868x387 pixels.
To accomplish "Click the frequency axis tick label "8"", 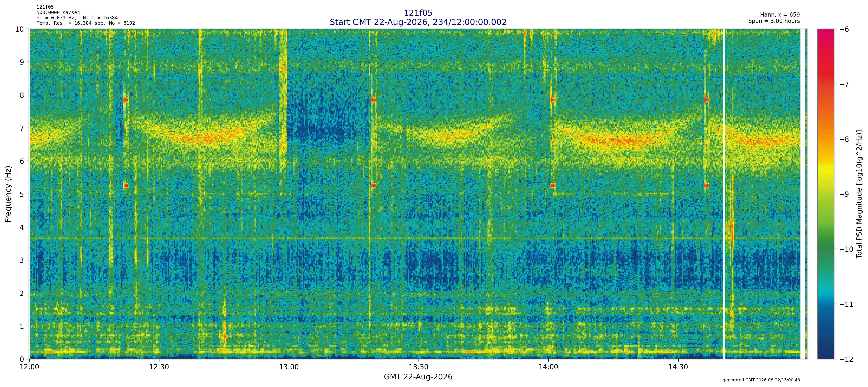I will (22, 95).
